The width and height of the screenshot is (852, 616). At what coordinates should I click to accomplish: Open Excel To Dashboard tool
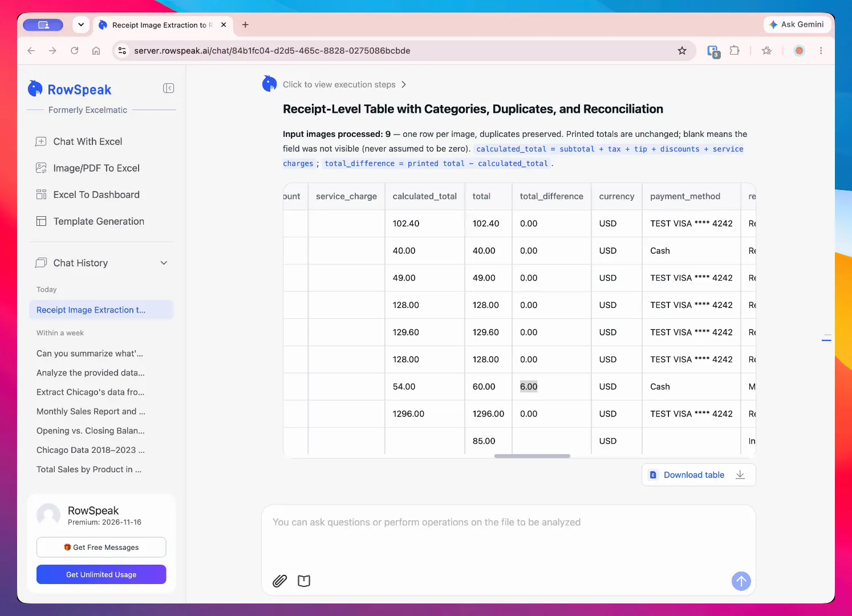pyautogui.click(x=87, y=194)
